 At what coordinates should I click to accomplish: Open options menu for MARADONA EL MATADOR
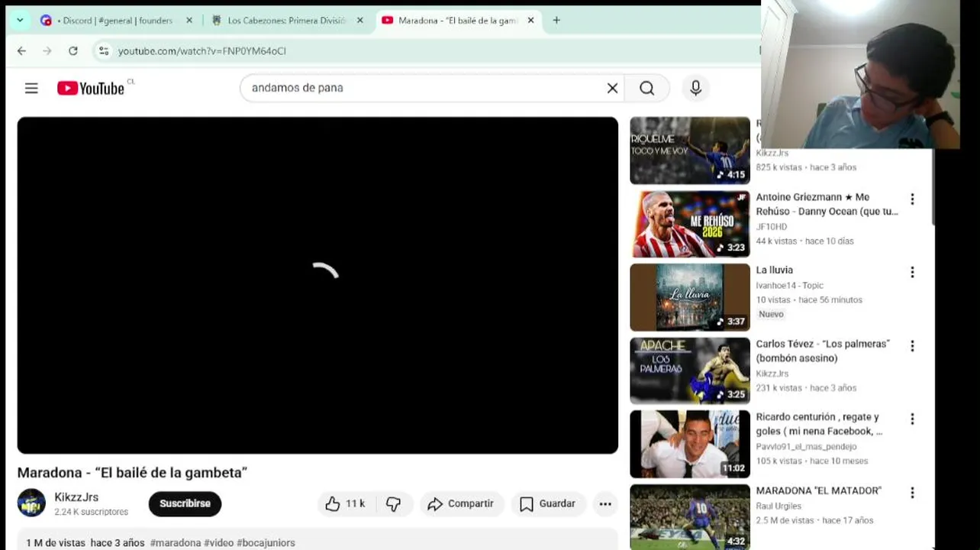pyautogui.click(x=912, y=493)
